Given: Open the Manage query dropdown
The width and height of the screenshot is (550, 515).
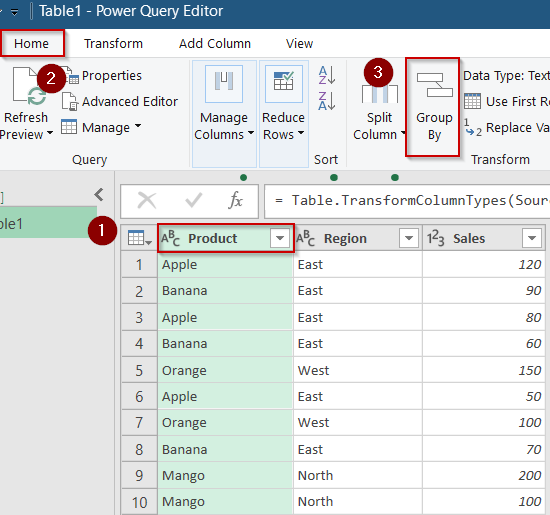Looking at the screenshot, I should click(x=101, y=127).
